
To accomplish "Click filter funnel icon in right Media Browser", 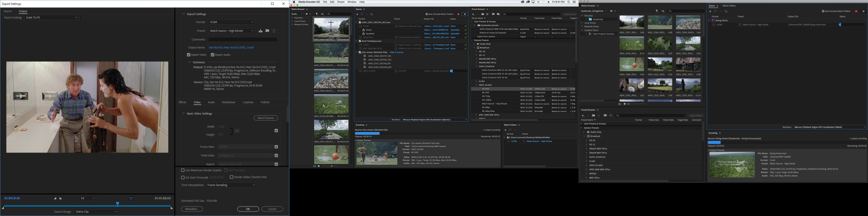I will point(657,11).
